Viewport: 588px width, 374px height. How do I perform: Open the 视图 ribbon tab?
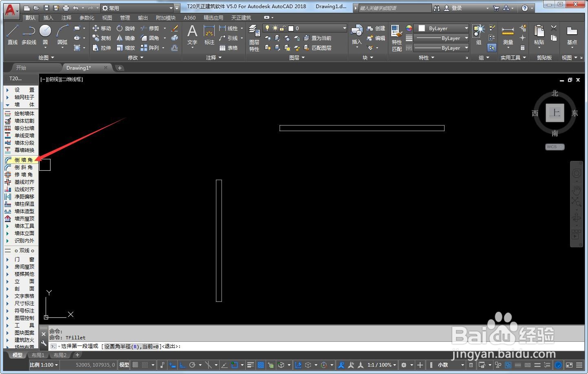point(107,18)
